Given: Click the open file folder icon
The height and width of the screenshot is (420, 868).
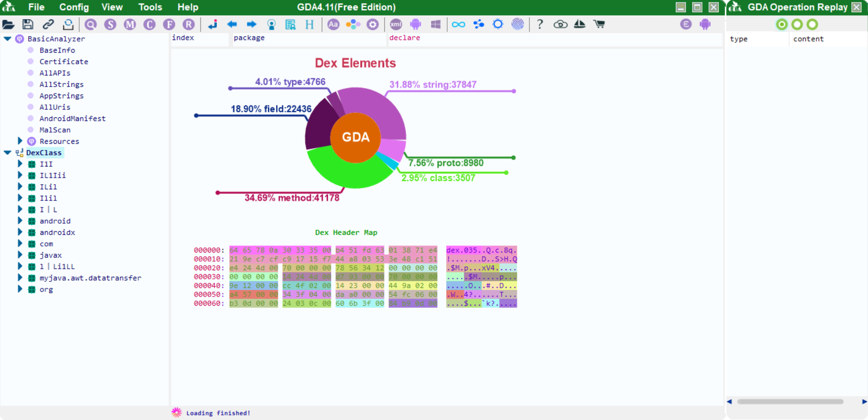Looking at the screenshot, I should (8, 24).
